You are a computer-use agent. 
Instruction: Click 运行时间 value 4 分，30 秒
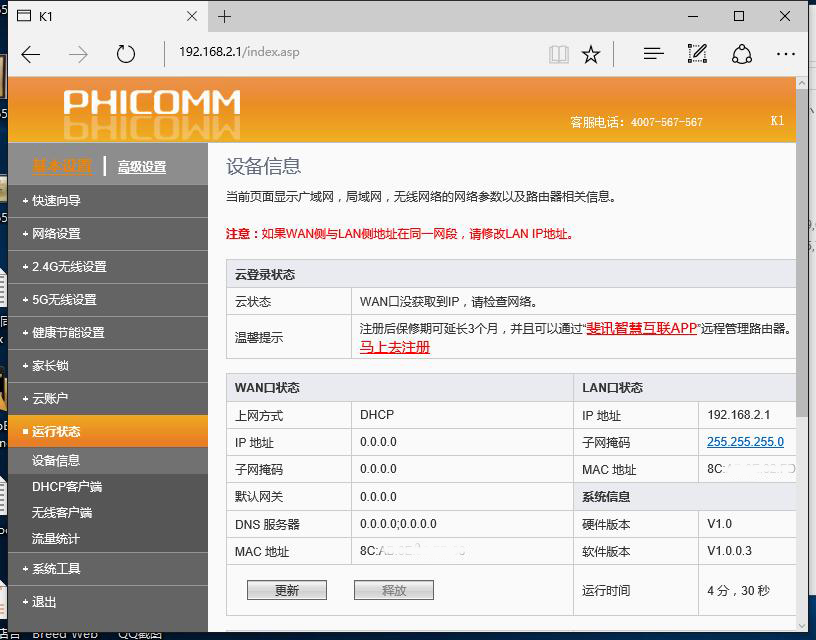point(738,591)
